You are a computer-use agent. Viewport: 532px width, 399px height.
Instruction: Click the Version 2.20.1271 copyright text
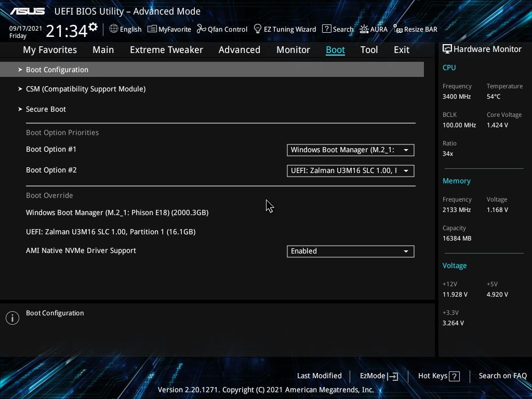[265, 390]
